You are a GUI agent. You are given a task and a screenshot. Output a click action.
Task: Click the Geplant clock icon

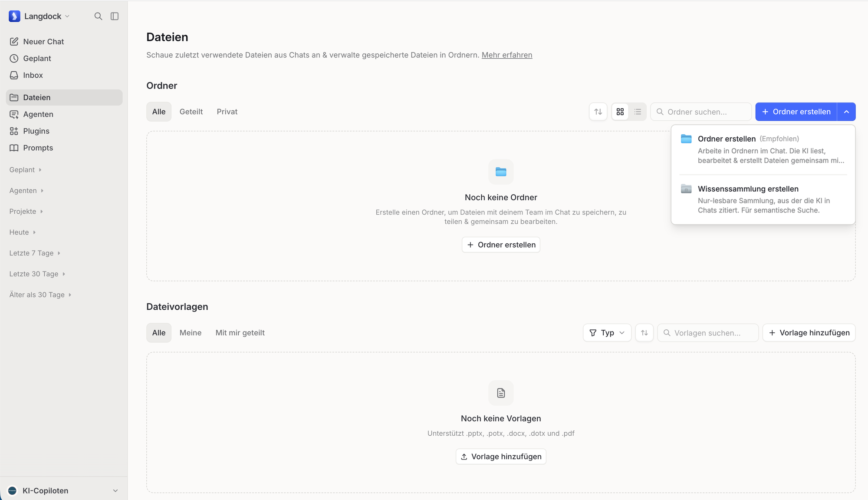tap(14, 58)
